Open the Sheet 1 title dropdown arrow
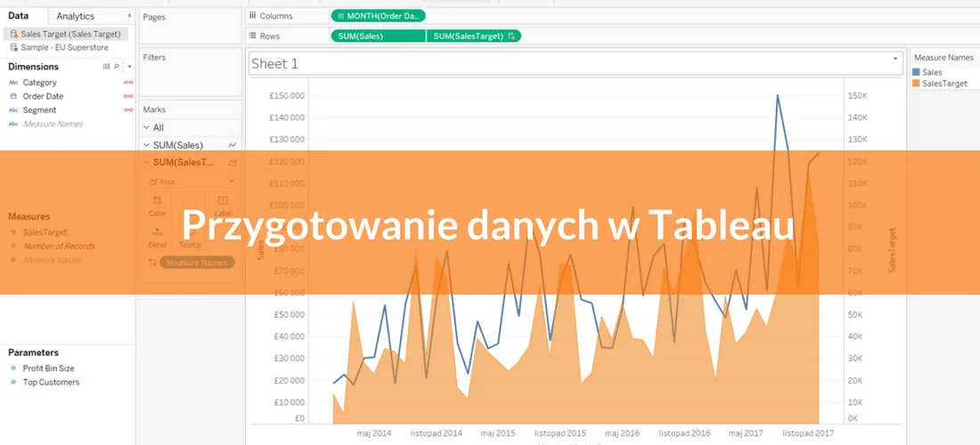The image size is (980, 445). (x=895, y=58)
